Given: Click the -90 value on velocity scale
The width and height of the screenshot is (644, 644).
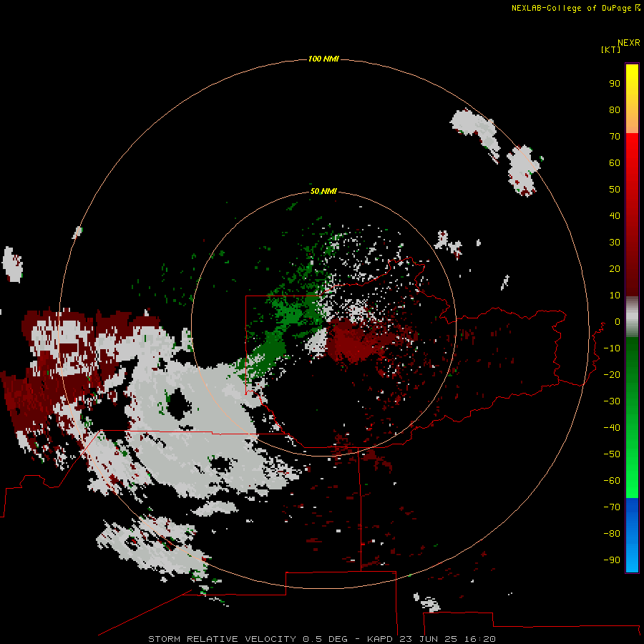Looking at the screenshot, I should click(x=612, y=560).
